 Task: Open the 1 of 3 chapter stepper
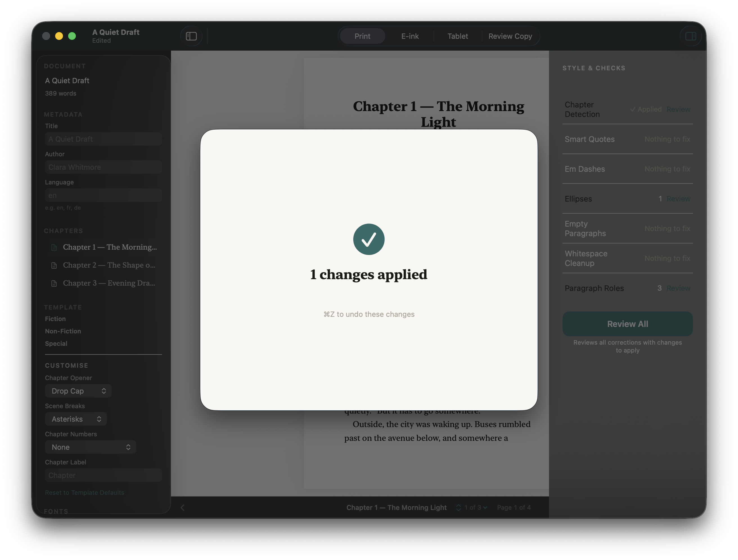point(472,508)
